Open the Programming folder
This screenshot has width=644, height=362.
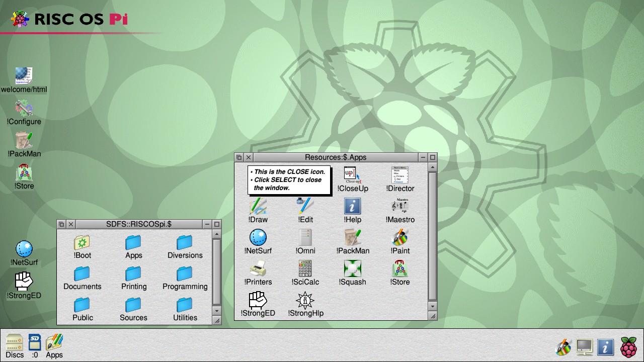[185, 274]
